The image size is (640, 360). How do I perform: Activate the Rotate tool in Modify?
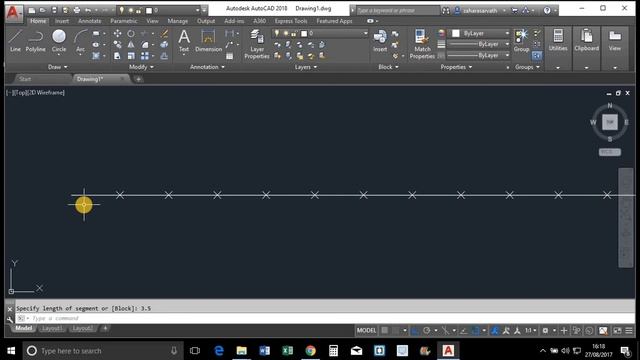pos(131,33)
